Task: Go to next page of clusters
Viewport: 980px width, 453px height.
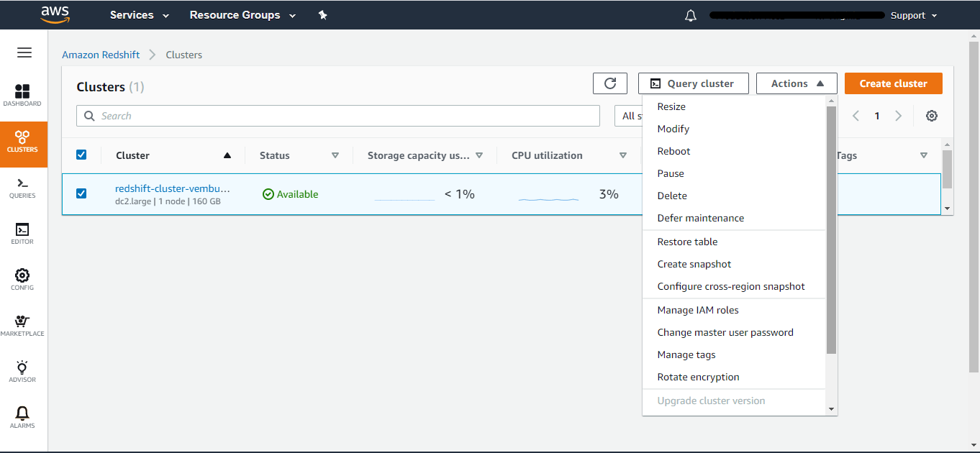Action: [898, 116]
